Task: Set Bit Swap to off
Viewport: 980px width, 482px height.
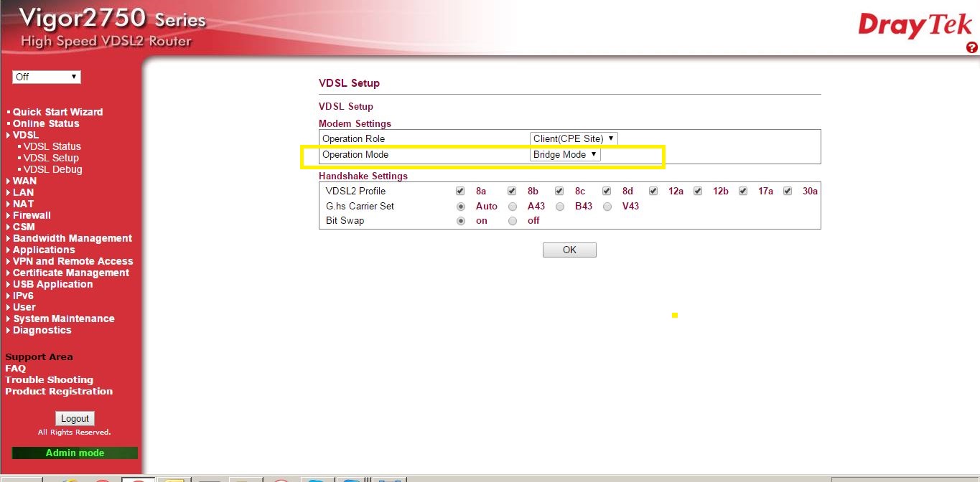Action: click(x=513, y=221)
